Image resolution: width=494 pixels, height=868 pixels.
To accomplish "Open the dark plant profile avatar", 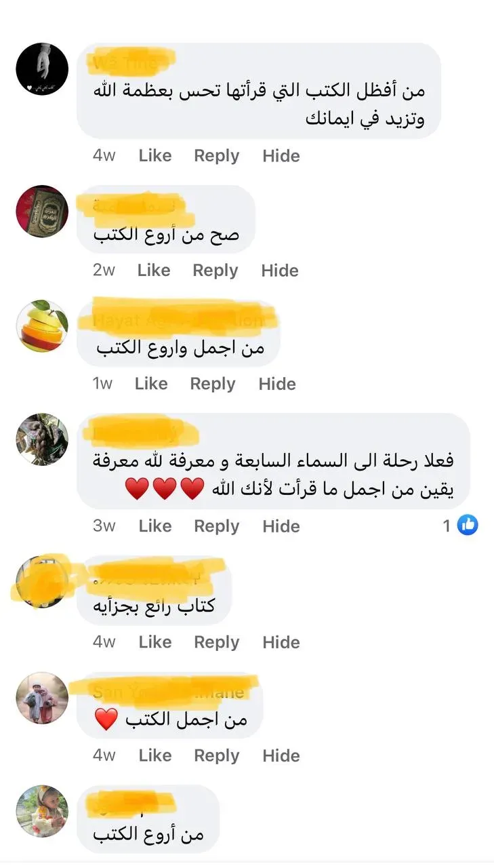I will (x=42, y=439).
